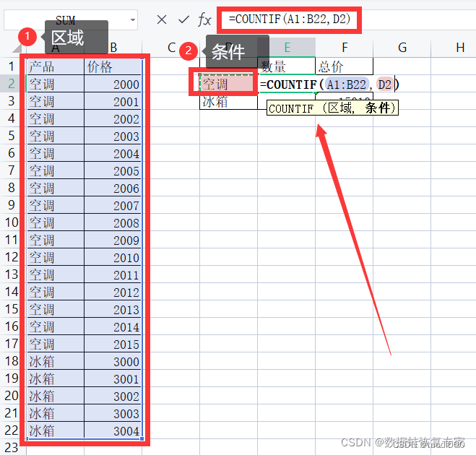Click cell B3 with value 2001

click(113, 101)
